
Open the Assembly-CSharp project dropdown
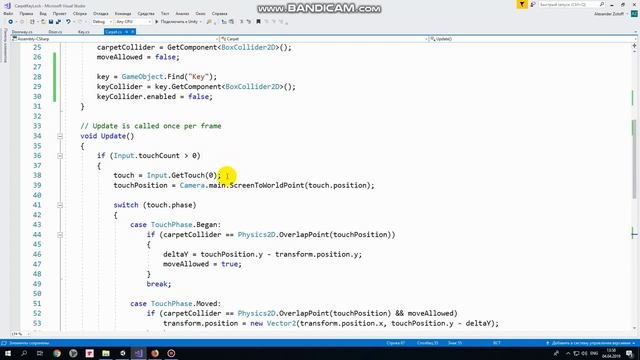[115, 39]
